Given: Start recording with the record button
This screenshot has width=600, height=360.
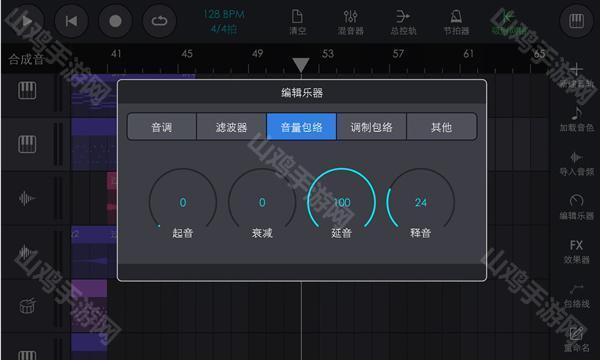Looking at the screenshot, I should [x=115, y=21].
